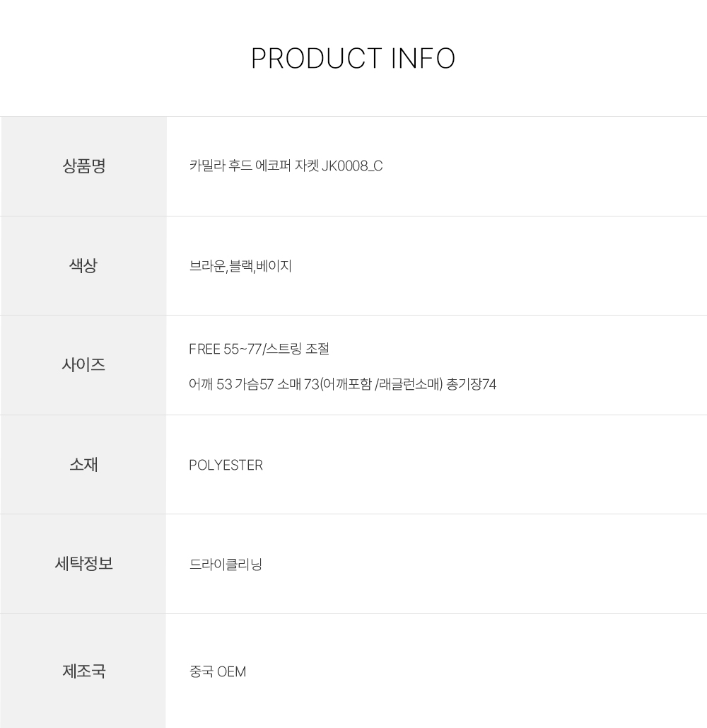The image size is (707, 728).
Task: Click the 총기장74 length text
Action: pyautogui.click(x=472, y=385)
